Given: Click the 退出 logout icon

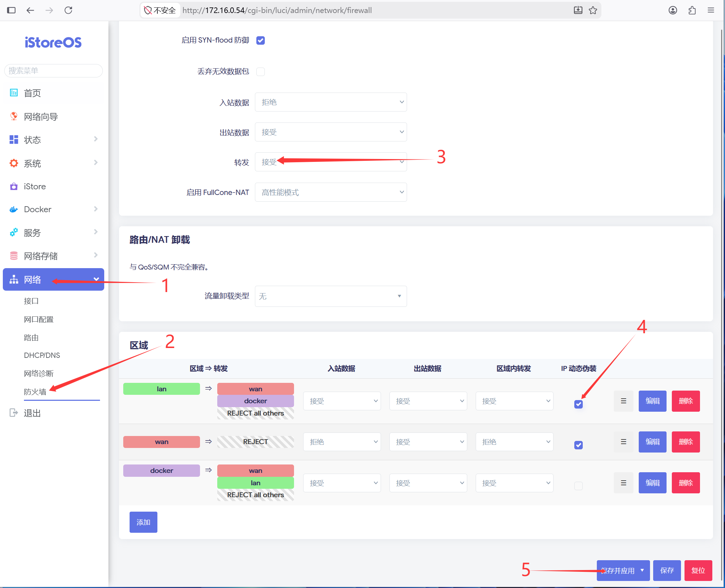Looking at the screenshot, I should [14, 412].
